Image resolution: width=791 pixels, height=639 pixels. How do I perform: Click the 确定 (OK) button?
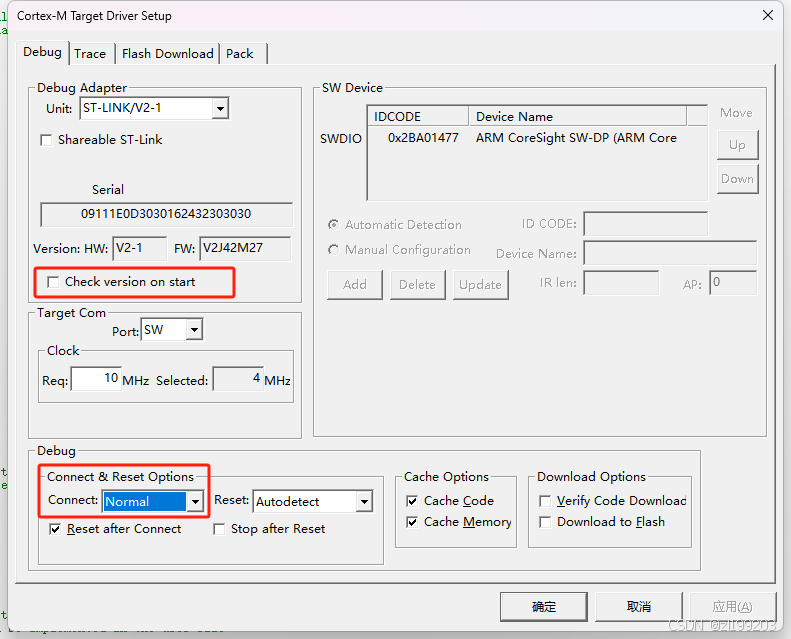[x=544, y=606]
